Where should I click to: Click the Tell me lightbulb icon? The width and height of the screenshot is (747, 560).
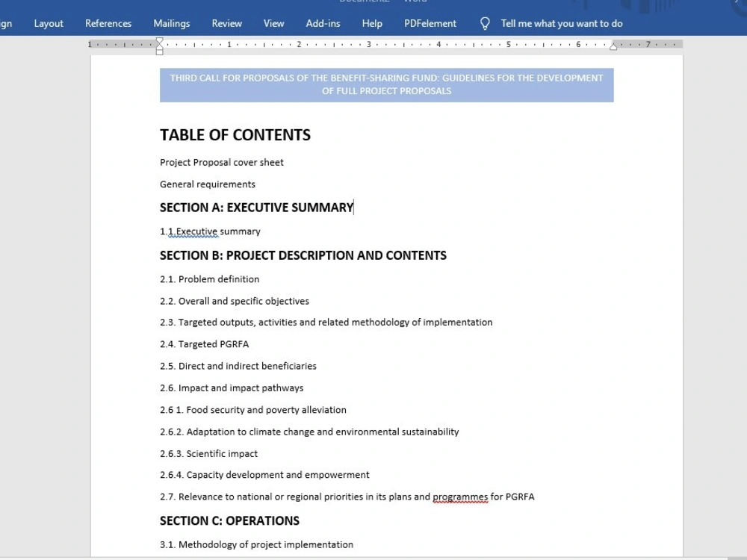[x=485, y=23]
